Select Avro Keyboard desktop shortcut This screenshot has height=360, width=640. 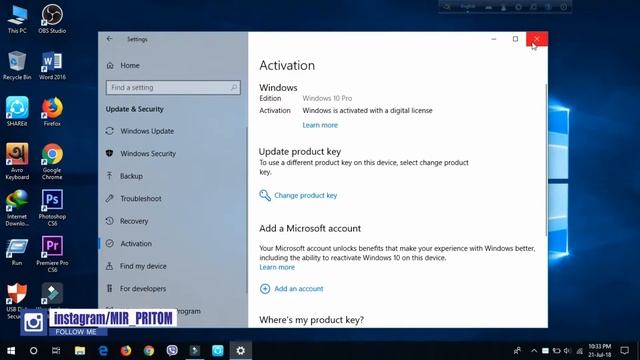(17, 162)
